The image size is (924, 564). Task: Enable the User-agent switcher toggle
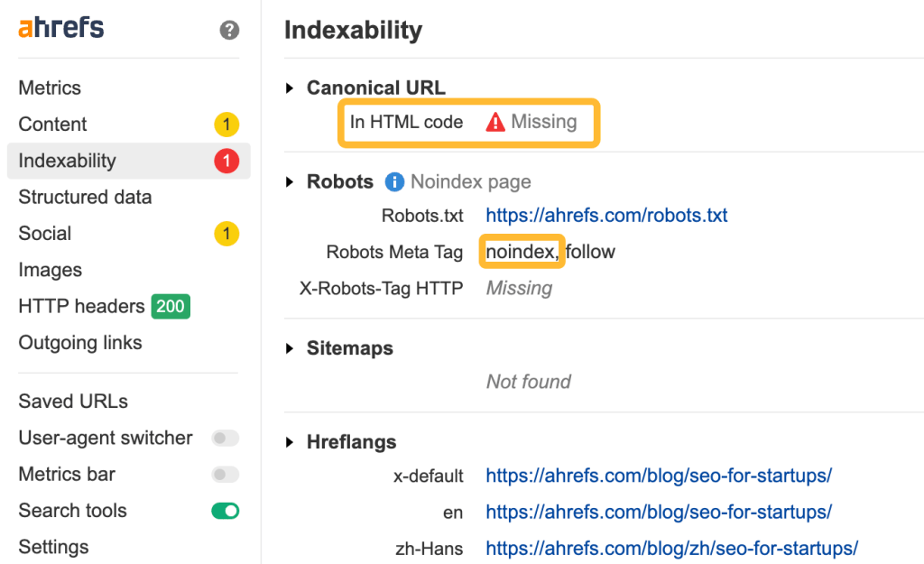point(225,438)
